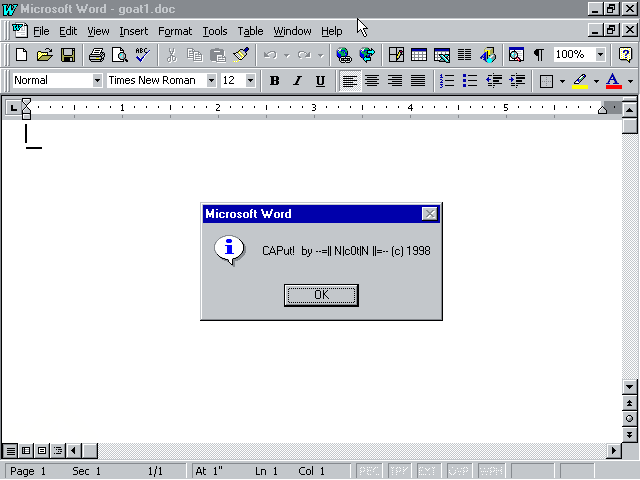Screen dimensions: 640x480
Task: Open the Style dropdown showing Normal
Action: coord(97,80)
